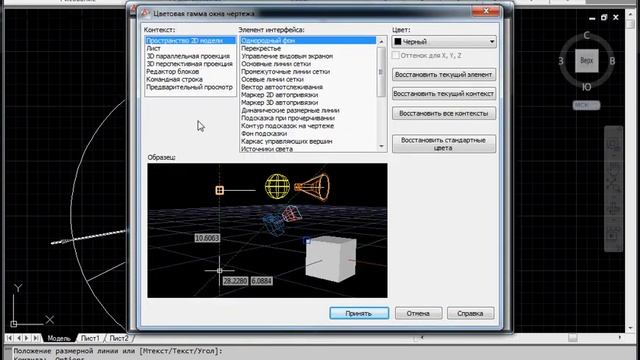Select '3D параллельная проекция' context
640x360 pixels.
pos(188,56)
